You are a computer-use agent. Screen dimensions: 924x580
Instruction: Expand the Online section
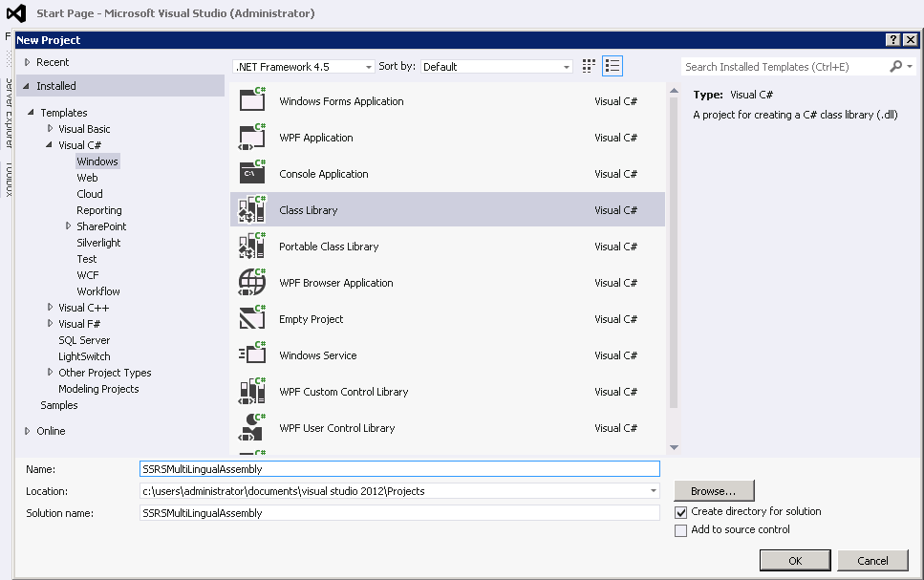[x=27, y=431]
